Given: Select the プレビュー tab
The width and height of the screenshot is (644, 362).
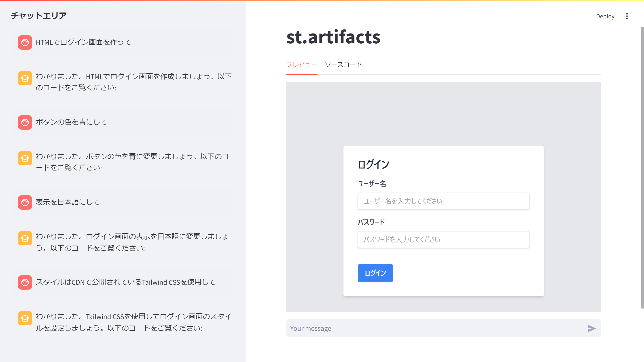Looking at the screenshot, I should pyautogui.click(x=301, y=65).
